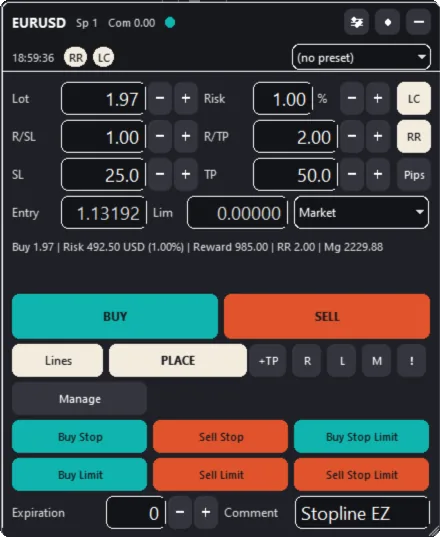Click the 'Sp 1' spread readout
The width and height of the screenshot is (440, 537).
(87, 23)
